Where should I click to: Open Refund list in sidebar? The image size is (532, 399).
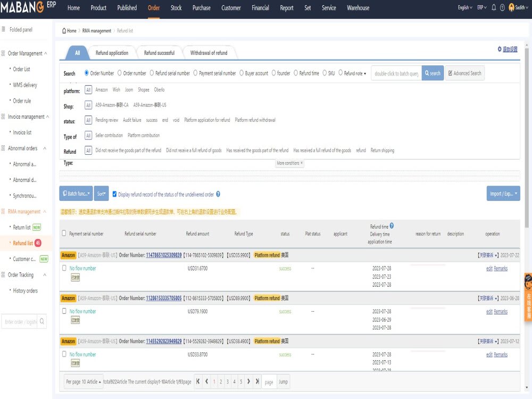pyautogui.click(x=23, y=243)
